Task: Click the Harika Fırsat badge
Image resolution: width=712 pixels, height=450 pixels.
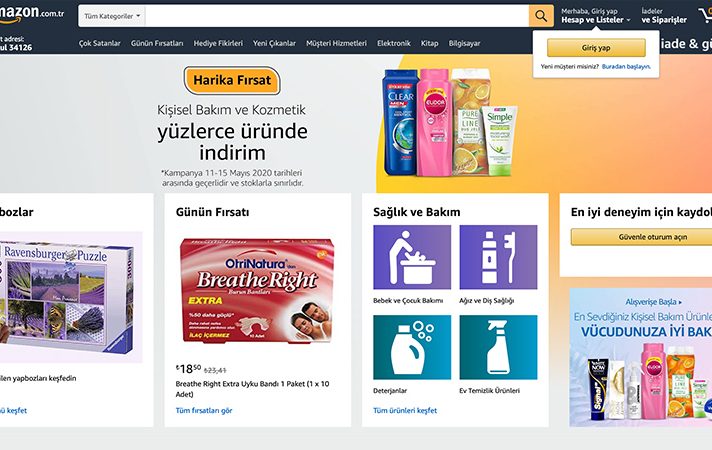Action: click(x=232, y=80)
